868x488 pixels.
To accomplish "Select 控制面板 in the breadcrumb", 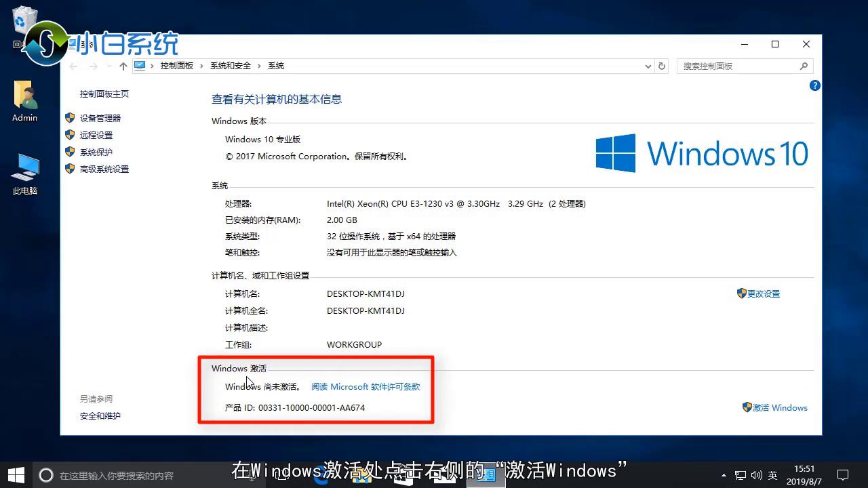I will (x=177, y=66).
